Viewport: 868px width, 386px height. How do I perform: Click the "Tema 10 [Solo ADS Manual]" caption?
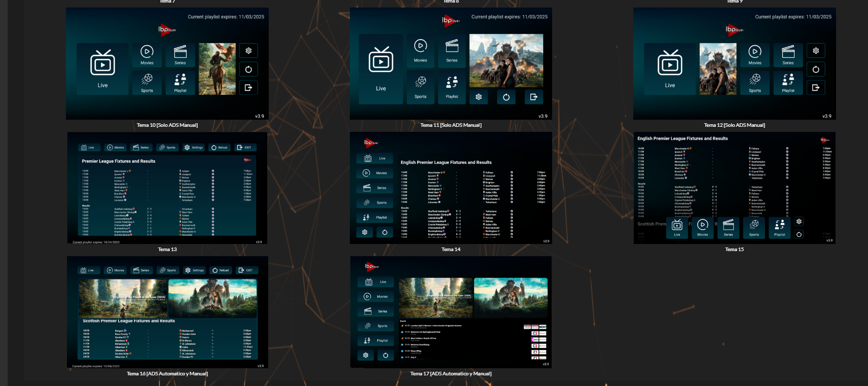tap(167, 125)
